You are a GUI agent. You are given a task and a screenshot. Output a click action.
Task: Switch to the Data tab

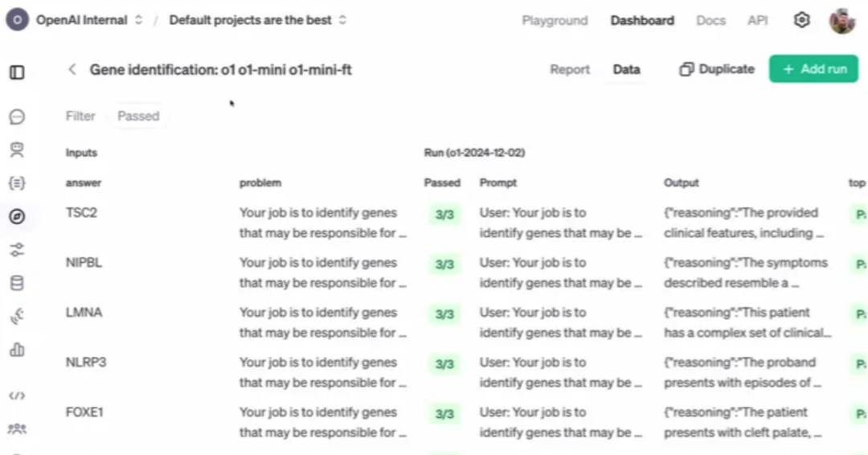coord(626,70)
